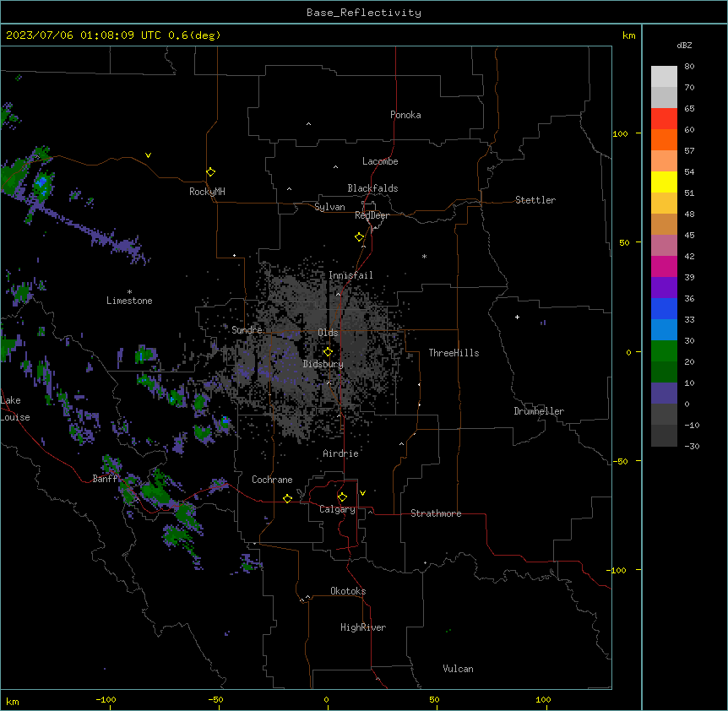The height and width of the screenshot is (711, 728).
Task: Click the Stettler city label
Action: tap(535, 200)
